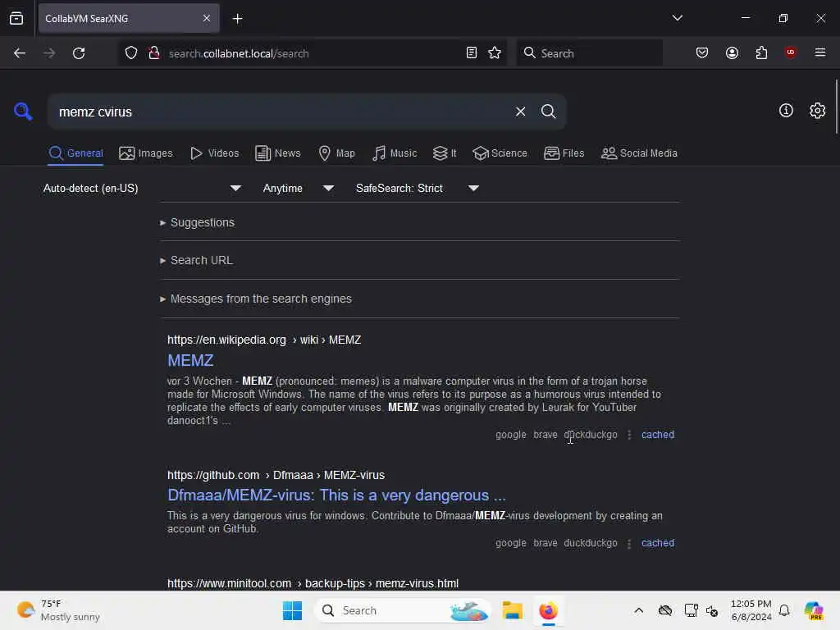Screen dimensions: 840x630
Task: Click into the memz cvirus search field
Action: point(279,112)
